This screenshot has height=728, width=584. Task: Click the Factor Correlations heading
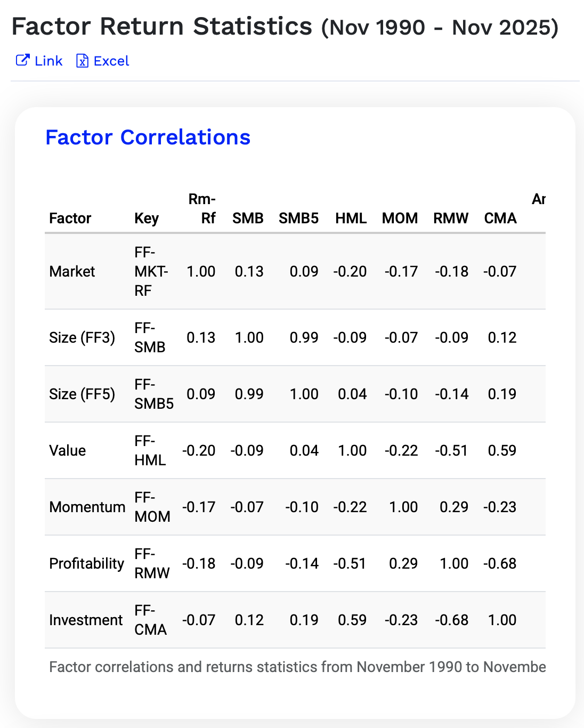148,137
